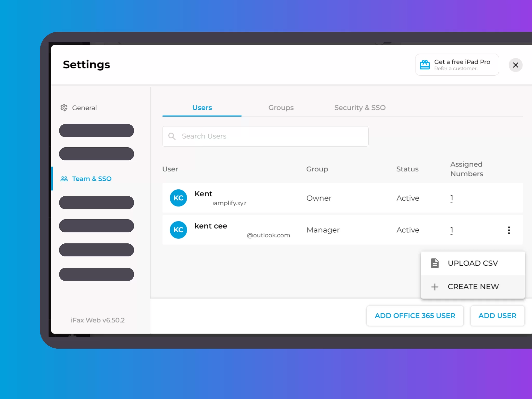Click the CREATE NEW plus icon

pyautogui.click(x=434, y=287)
